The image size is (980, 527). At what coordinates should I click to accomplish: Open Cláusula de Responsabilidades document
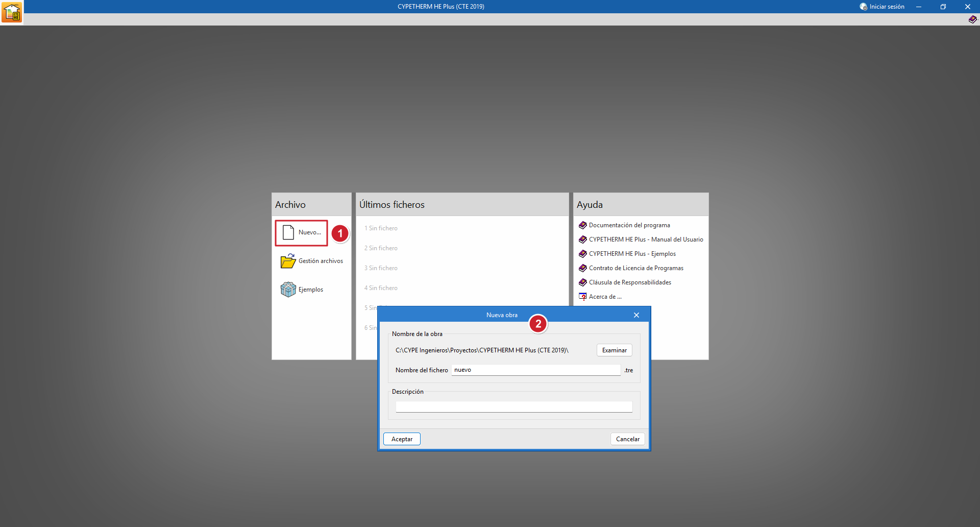click(x=629, y=282)
